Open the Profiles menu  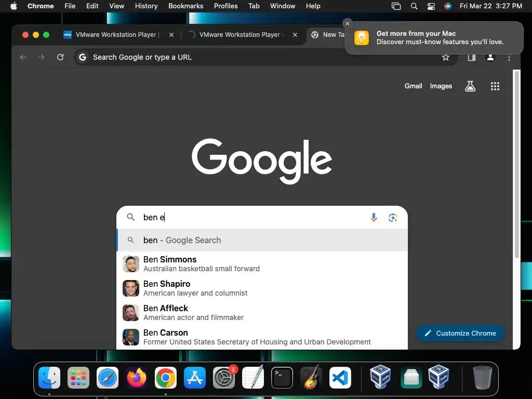click(225, 6)
